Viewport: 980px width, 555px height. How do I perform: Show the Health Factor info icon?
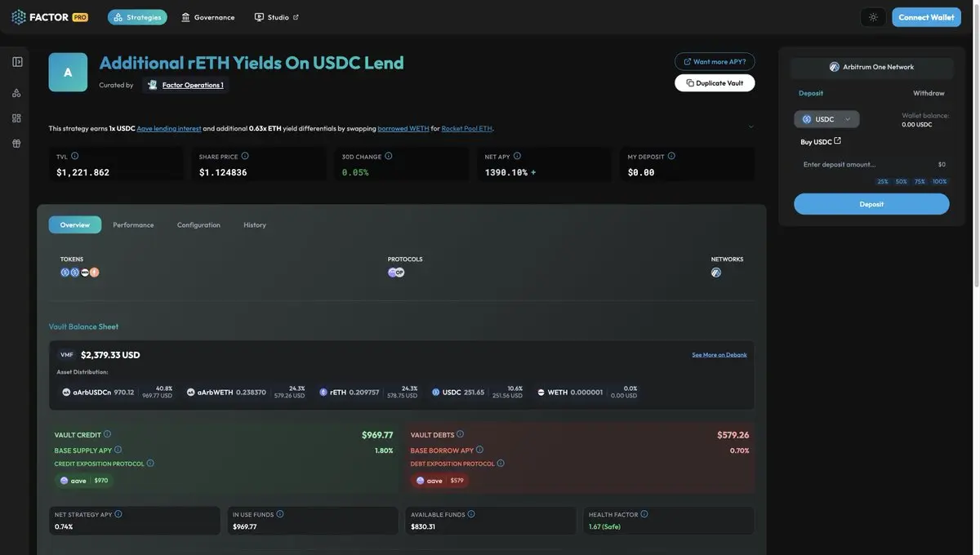644,514
